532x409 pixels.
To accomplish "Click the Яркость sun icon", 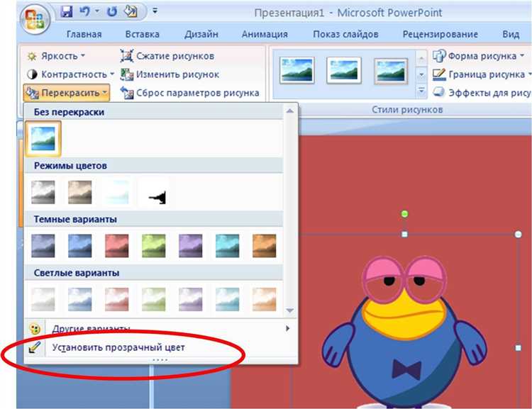I will [x=32, y=56].
